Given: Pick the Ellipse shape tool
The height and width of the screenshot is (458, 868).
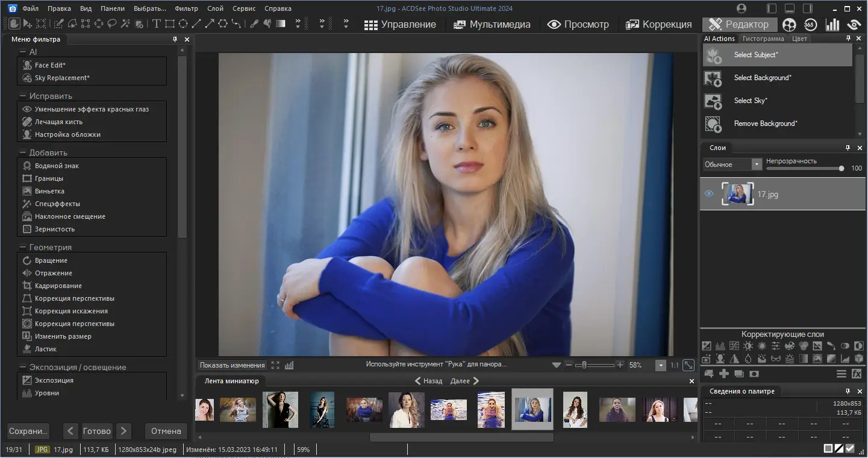Looking at the screenshot, I should coord(183,24).
